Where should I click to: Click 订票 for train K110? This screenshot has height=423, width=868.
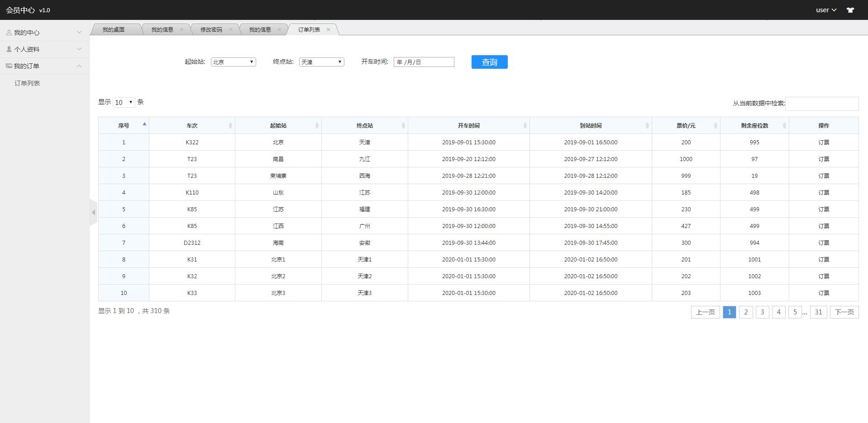tap(824, 193)
